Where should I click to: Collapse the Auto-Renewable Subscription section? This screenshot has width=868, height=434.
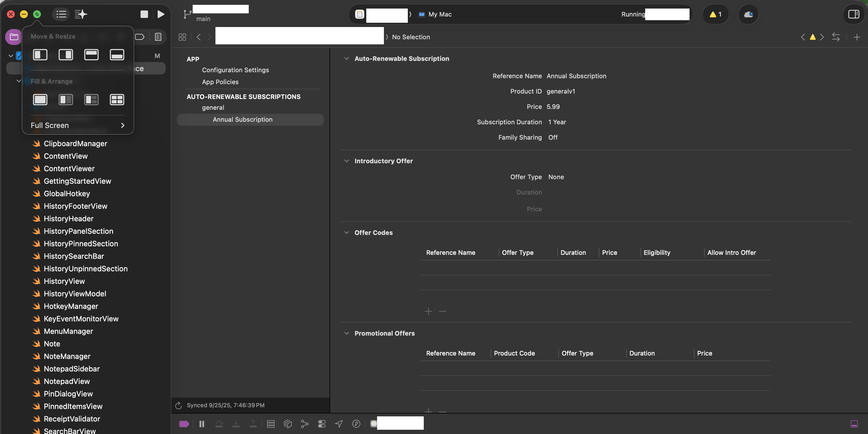tap(346, 59)
